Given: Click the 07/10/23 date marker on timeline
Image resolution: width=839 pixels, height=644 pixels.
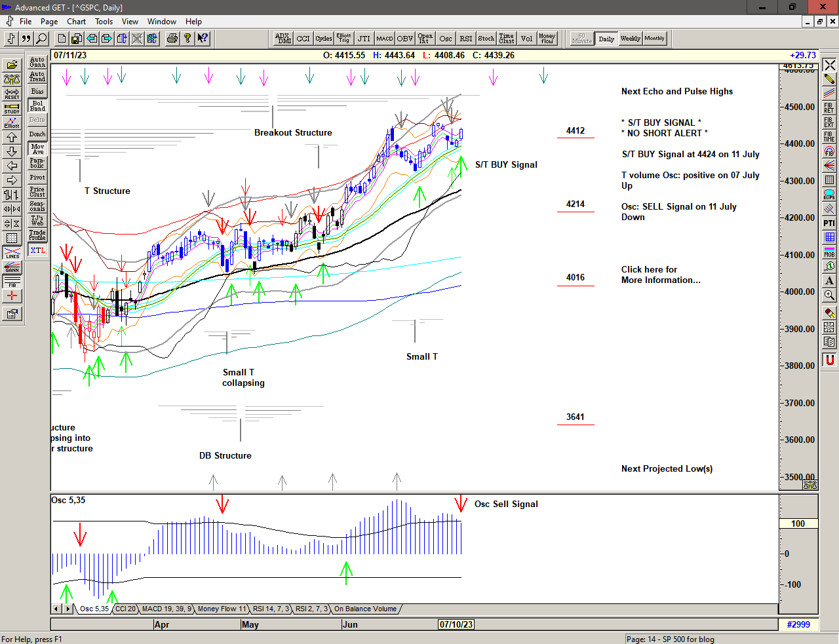Looking at the screenshot, I should point(456,624).
